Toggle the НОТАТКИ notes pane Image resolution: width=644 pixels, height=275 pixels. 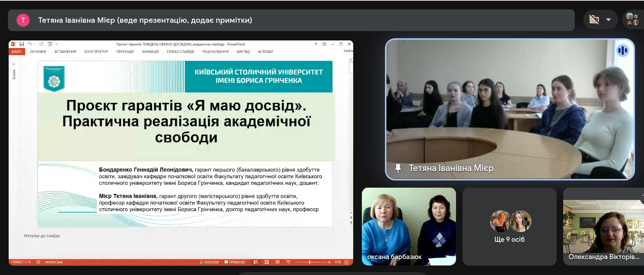point(209,262)
